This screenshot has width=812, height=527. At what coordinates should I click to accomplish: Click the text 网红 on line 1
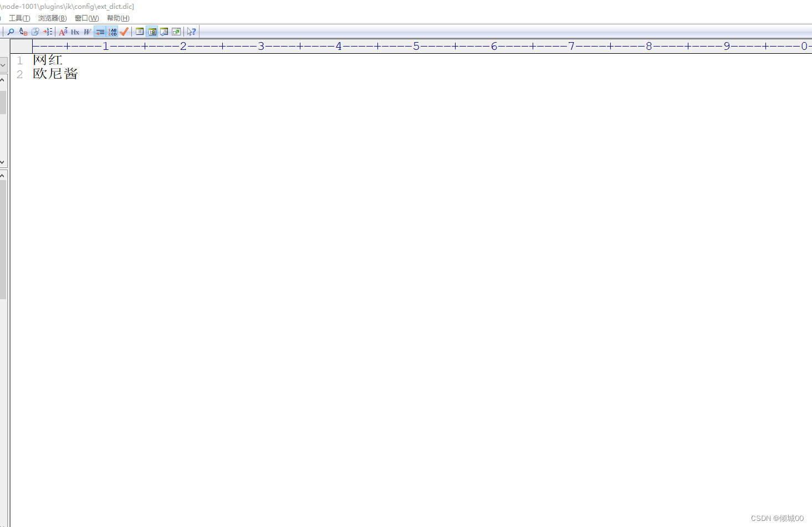pos(48,60)
